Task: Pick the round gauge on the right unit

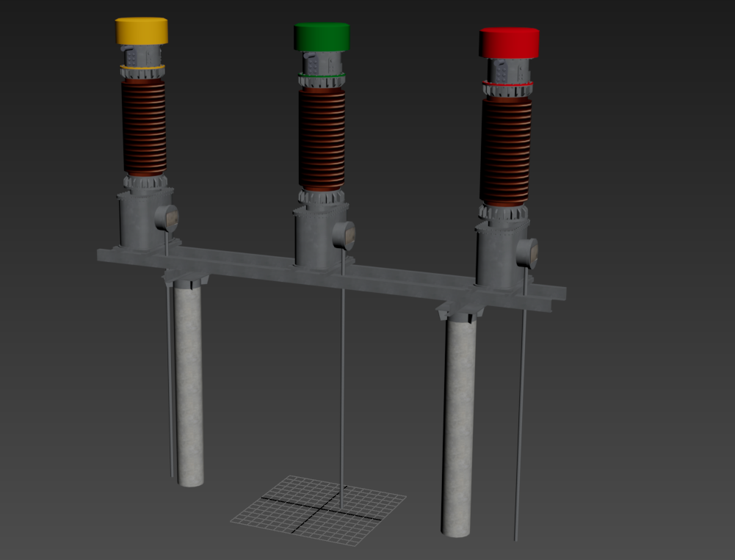Action: pos(528,252)
